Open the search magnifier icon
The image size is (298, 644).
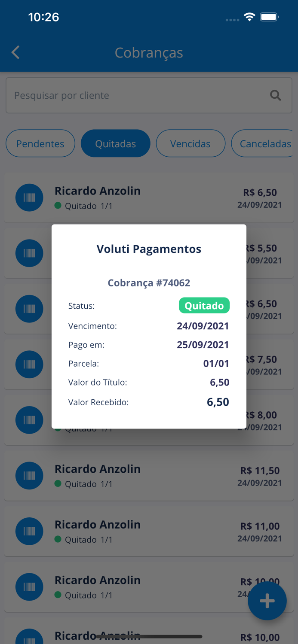click(275, 95)
